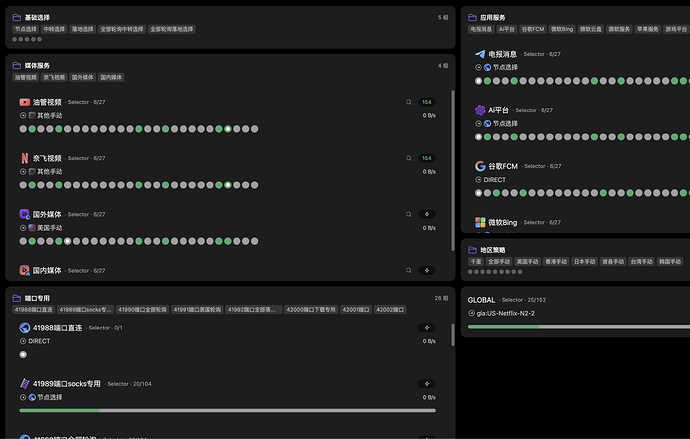Click the 媒体服务 folder icon
The width and height of the screenshot is (690, 439).
[17, 66]
